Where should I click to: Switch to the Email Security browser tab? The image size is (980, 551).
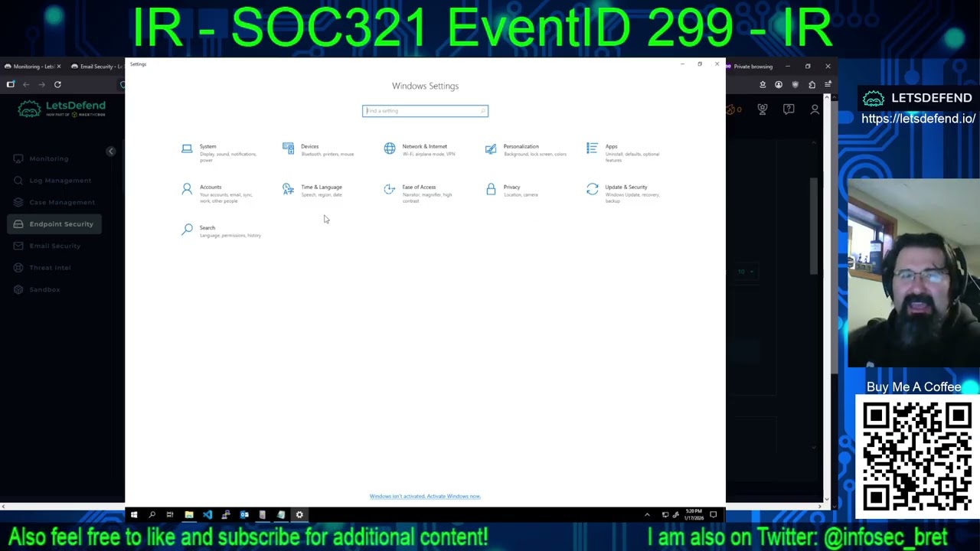97,67
